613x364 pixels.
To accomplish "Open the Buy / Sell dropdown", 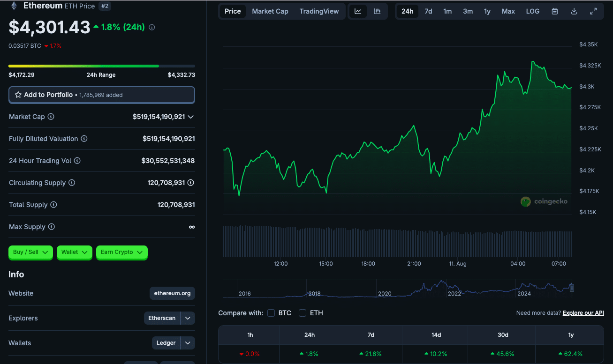I will [x=31, y=252].
